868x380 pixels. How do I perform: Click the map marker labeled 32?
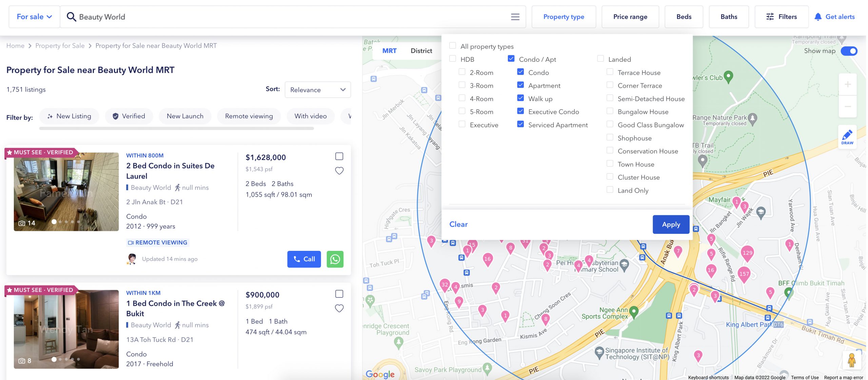(445, 285)
